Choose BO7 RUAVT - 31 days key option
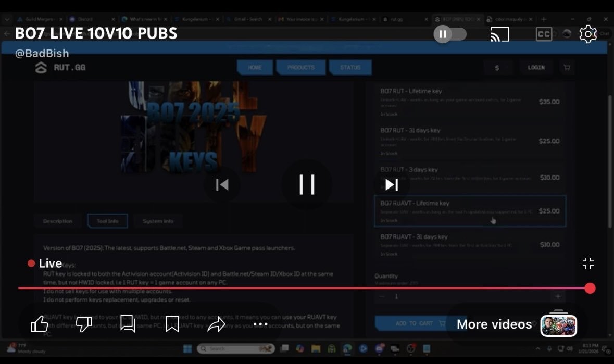 click(x=470, y=245)
